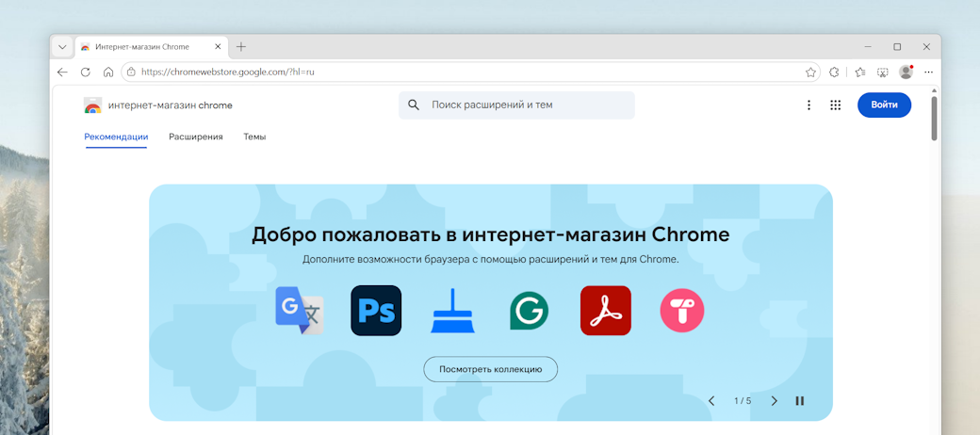Click the address bar URL
The height and width of the screenshot is (435, 980).
pos(227,72)
